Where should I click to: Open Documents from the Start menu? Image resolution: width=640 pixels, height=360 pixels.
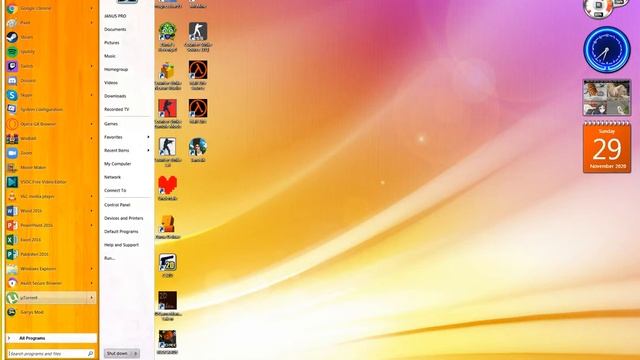coord(115,29)
